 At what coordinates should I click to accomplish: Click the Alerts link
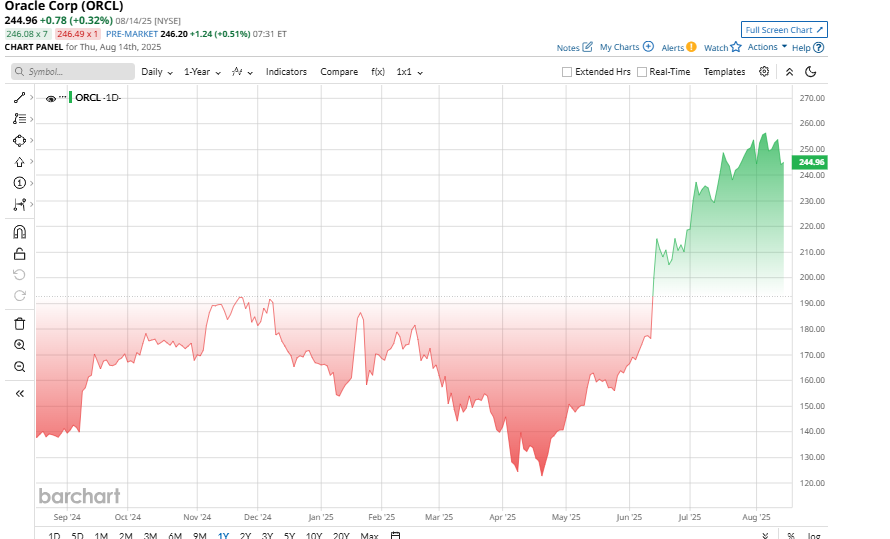pyautogui.click(x=673, y=48)
